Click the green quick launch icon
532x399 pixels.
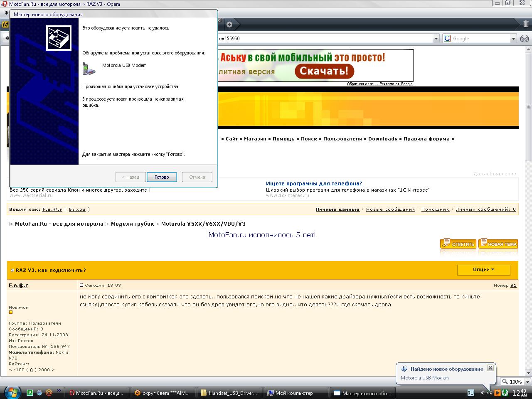(x=30, y=392)
